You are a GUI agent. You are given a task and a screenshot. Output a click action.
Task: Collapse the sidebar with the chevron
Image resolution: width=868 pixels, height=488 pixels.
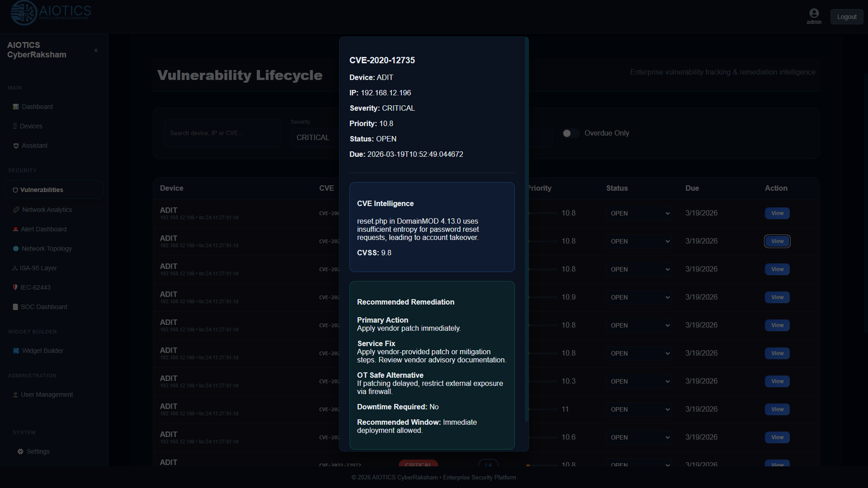(96, 50)
